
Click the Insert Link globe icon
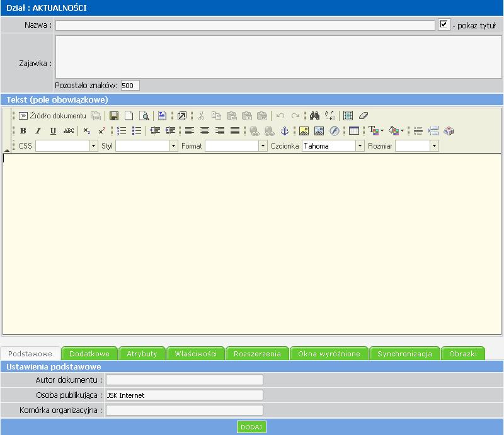click(255, 131)
